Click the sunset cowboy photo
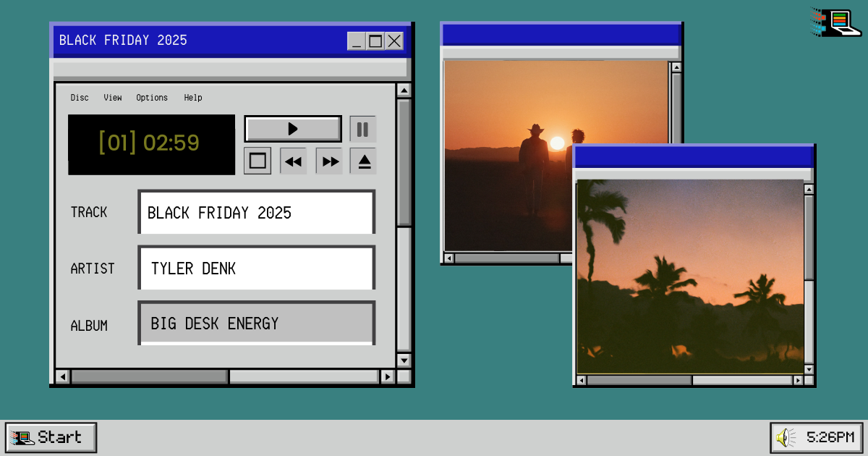 508,155
